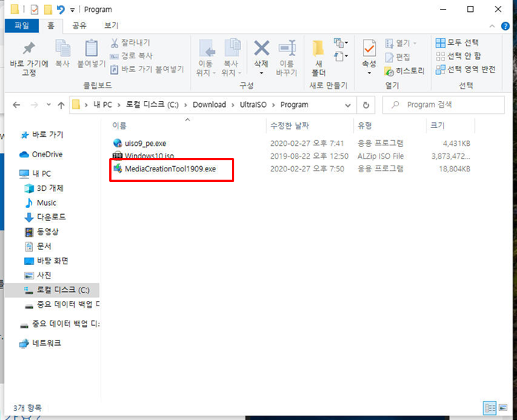Expand address bar history dropdown
This screenshot has height=420, width=517.
(x=347, y=106)
